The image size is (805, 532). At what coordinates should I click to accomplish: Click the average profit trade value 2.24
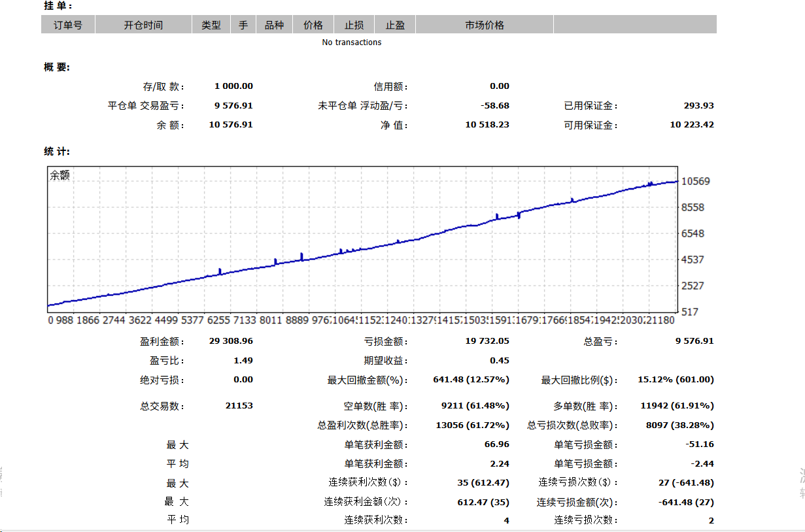pyautogui.click(x=500, y=463)
